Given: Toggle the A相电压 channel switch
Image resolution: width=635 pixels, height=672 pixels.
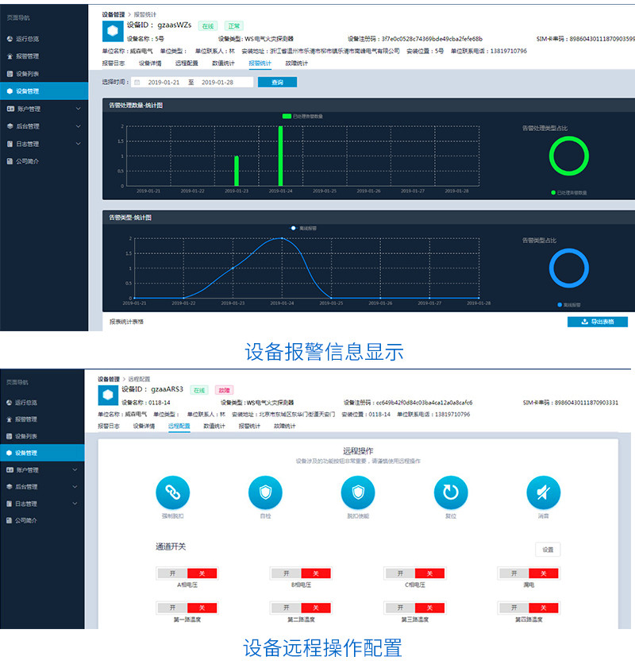Looking at the screenshot, I should pyautogui.click(x=187, y=574).
